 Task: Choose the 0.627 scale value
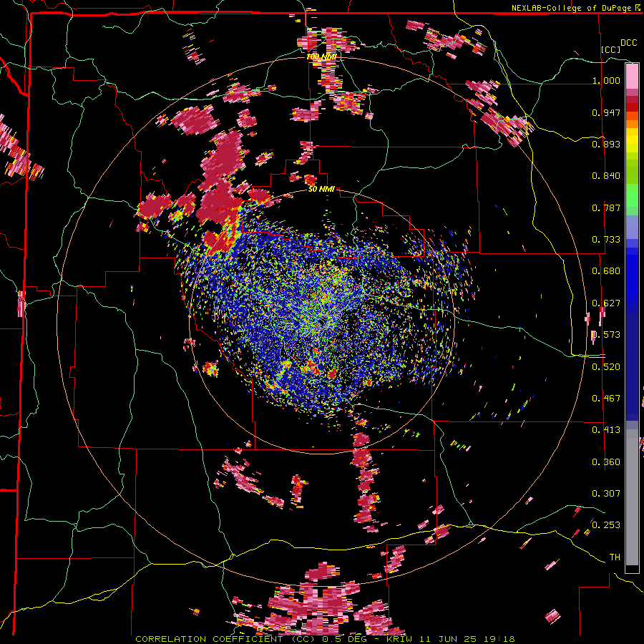pyautogui.click(x=606, y=303)
